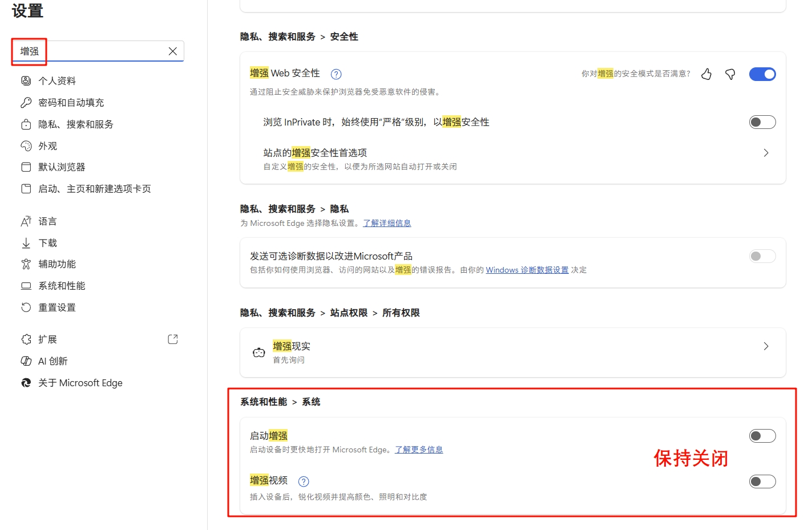Click the 增强 settings search field
Viewport: 812px width, 530px height.
coord(98,51)
